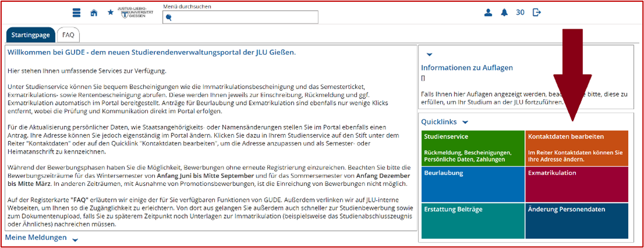Screen dimensions: 644x248
Task: Collapse the Quicklinks section arrow
Action: coord(465,123)
